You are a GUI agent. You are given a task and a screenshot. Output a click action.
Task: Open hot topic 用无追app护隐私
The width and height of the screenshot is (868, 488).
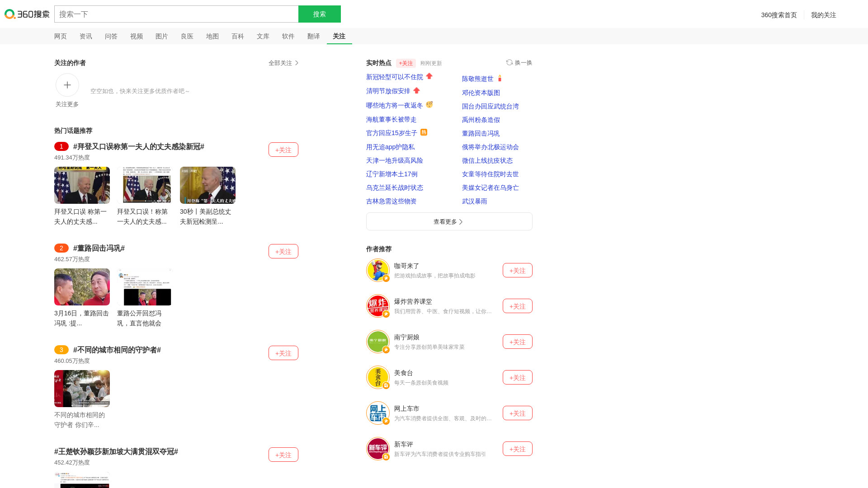(x=391, y=147)
